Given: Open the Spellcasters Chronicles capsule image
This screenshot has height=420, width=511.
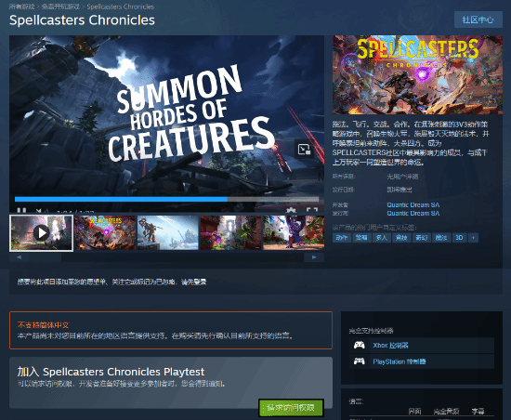Looking at the screenshot, I should [x=417, y=74].
